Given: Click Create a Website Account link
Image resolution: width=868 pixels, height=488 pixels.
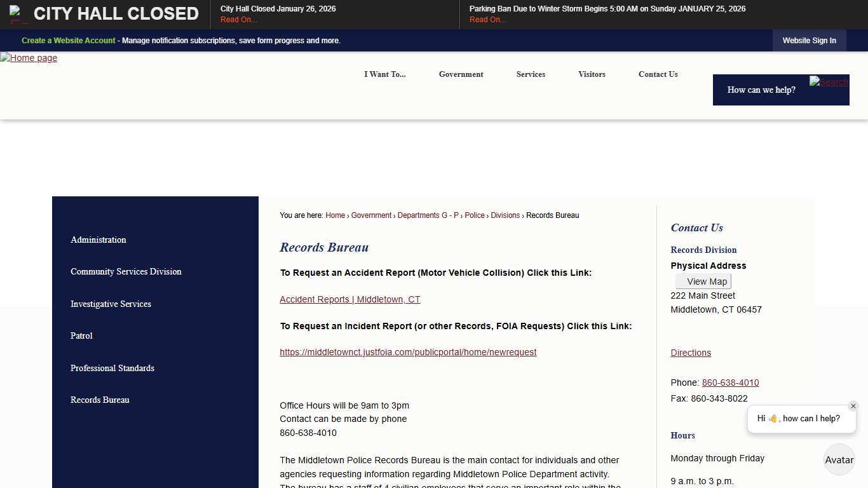Looking at the screenshot, I should coord(69,41).
